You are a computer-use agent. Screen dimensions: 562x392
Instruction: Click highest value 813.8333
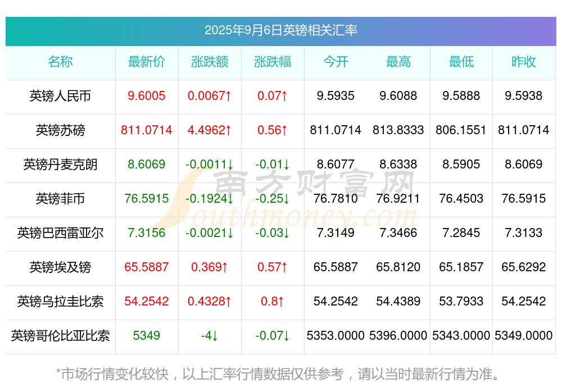pyautogui.click(x=398, y=130)
